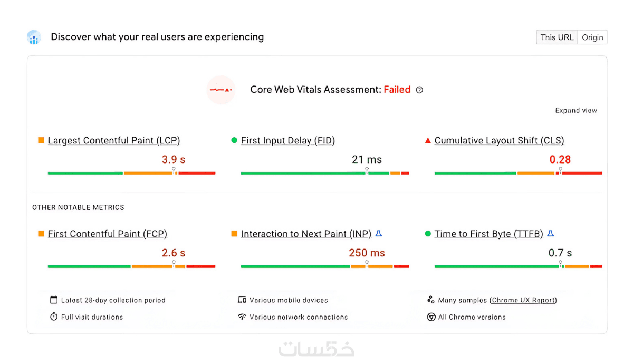
Task: Click the Wi-Fi icon for Various network connections
Action: [x=242, y=317]
